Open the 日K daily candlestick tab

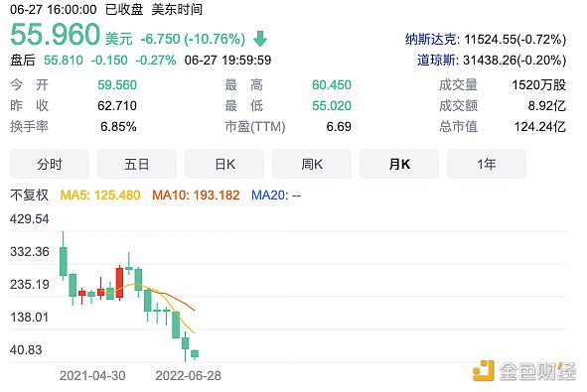224,164
